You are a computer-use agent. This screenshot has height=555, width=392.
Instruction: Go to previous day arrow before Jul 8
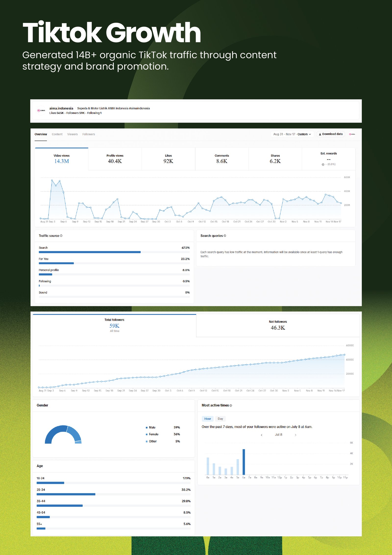262,435
